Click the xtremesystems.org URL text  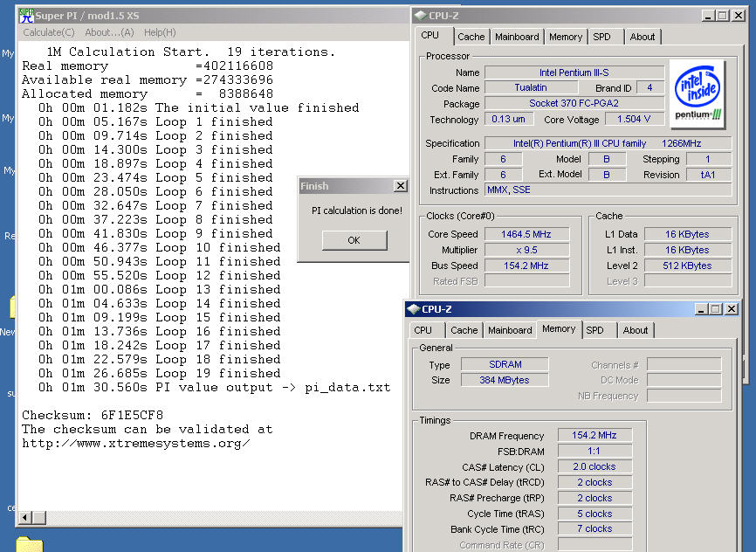coord(136,444)
